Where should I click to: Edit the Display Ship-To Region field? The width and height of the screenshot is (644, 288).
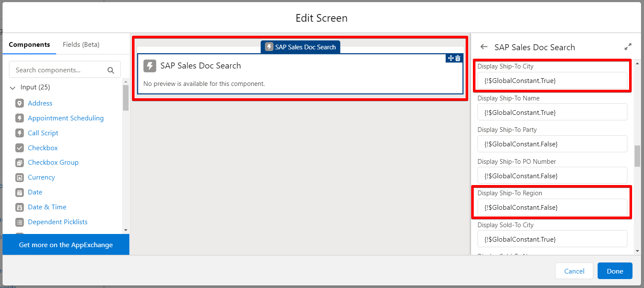pyautogui.click(x=552, y=207)
